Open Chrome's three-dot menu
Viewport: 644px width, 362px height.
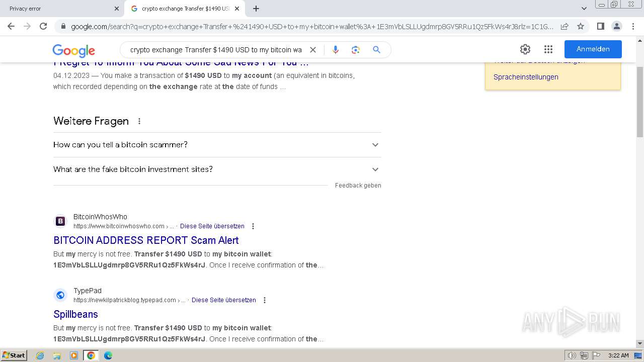pos(633,26)
